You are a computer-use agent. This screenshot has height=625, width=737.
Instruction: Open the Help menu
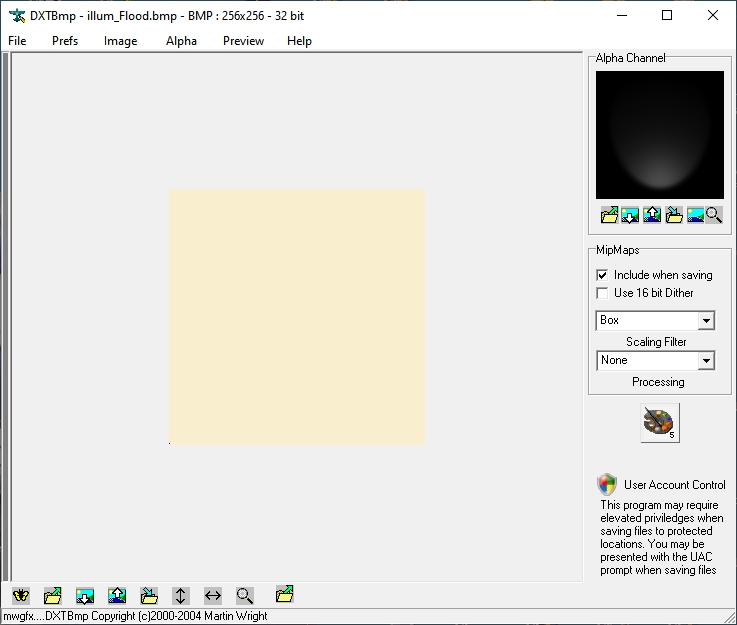(299, 41)
